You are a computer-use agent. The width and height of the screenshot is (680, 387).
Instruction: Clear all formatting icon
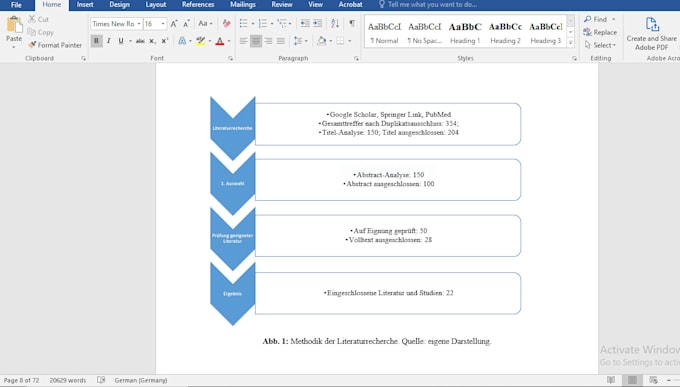point(226,23)
